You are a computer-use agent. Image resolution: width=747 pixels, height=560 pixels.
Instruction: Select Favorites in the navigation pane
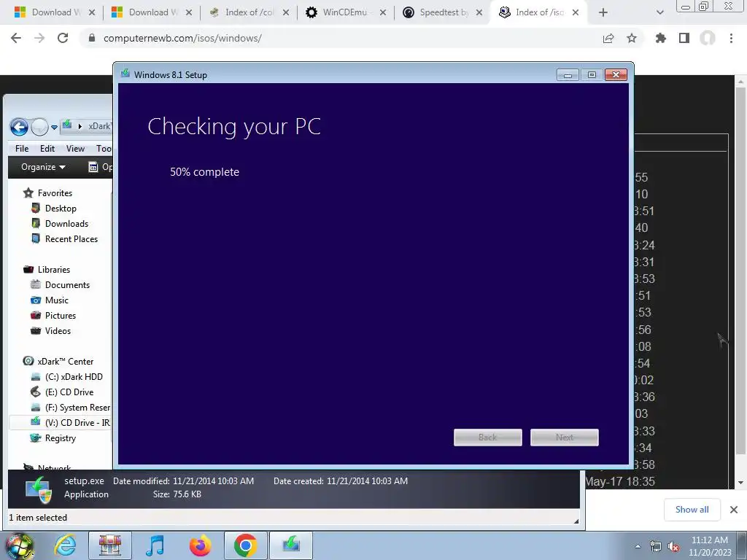(x=55, y=192)
